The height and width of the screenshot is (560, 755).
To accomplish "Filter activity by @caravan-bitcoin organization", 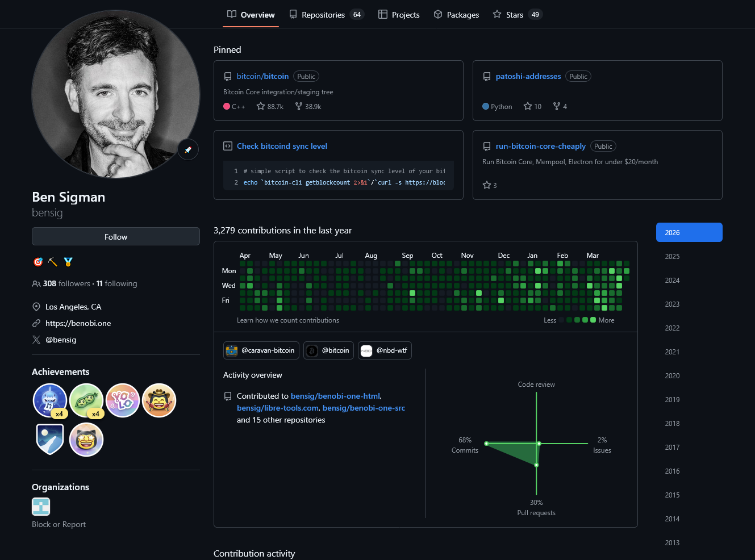I will (x=261, y=350).
